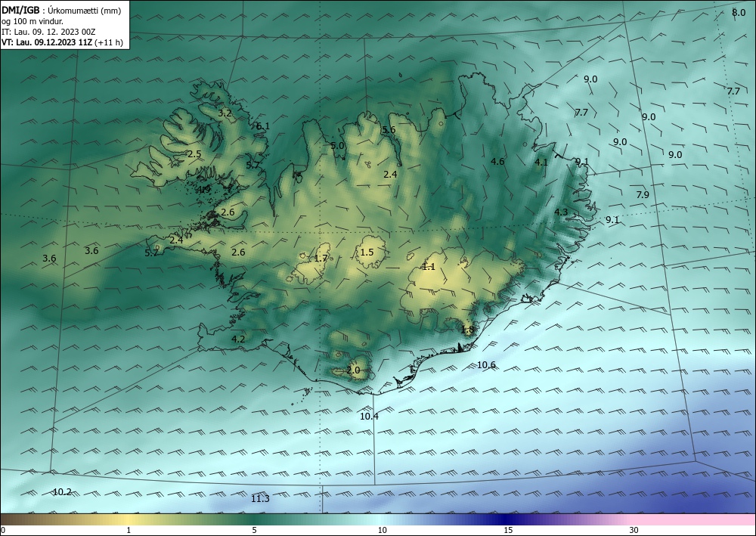Click the dark blue band of the colour scale

(x=503, y=519)
